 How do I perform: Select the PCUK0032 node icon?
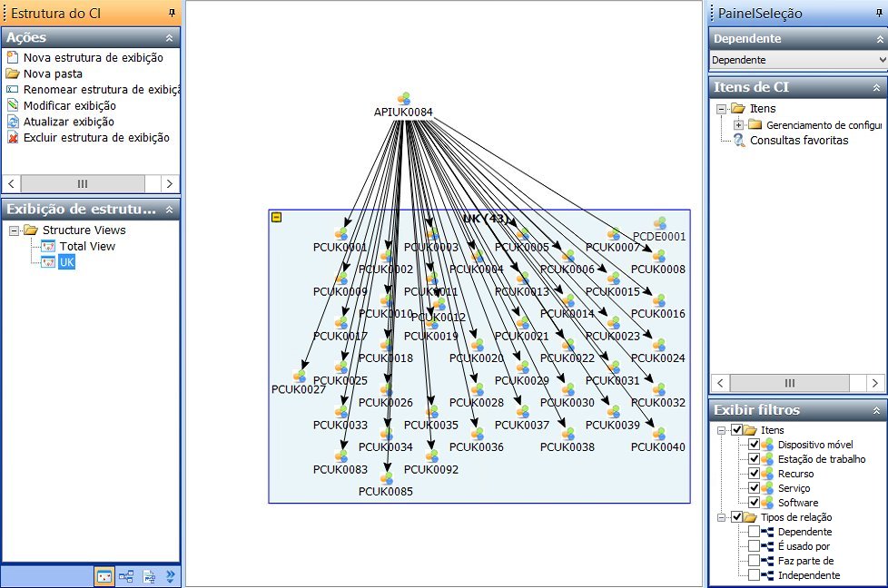(x=658, y=389)
